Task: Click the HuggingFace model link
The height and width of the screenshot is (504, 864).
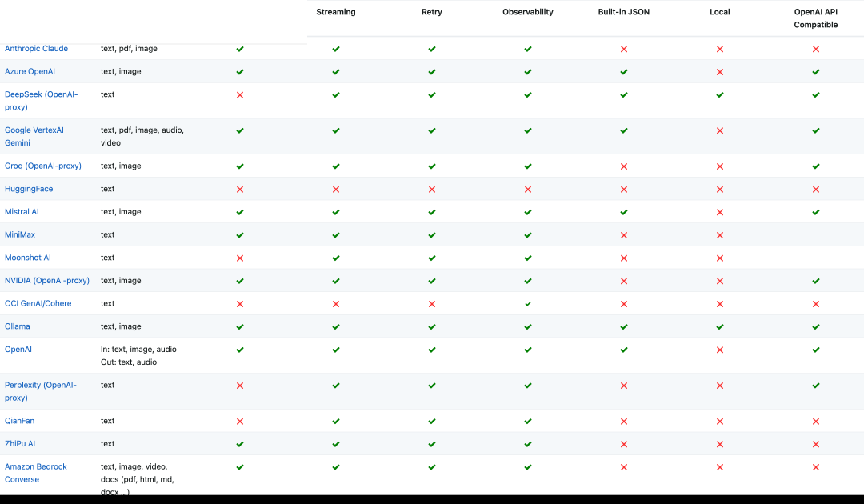Action: point(29,189)
